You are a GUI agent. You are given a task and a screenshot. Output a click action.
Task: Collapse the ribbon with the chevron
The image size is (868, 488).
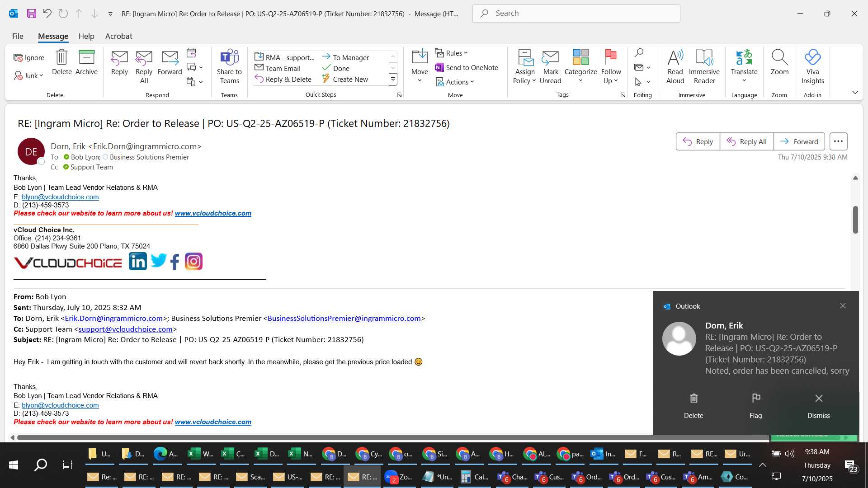(855, 93)
